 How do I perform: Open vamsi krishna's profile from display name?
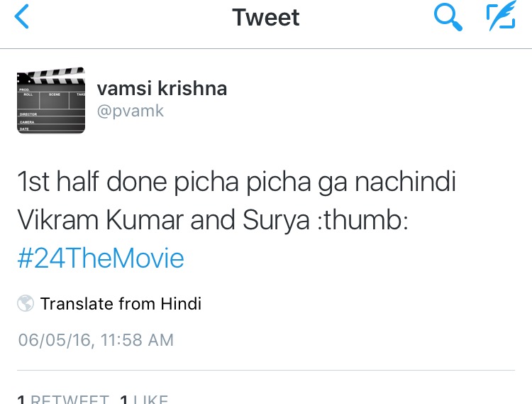[162, 88]
